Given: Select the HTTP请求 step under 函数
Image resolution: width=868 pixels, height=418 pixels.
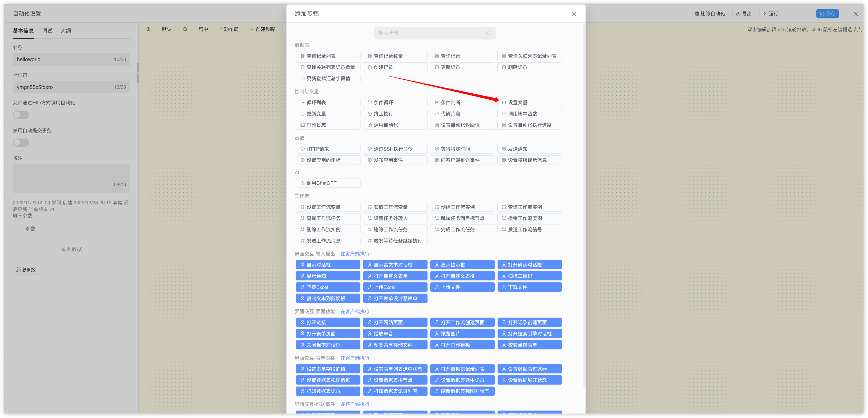Looking at the screenshot, I should click(328, 148).
